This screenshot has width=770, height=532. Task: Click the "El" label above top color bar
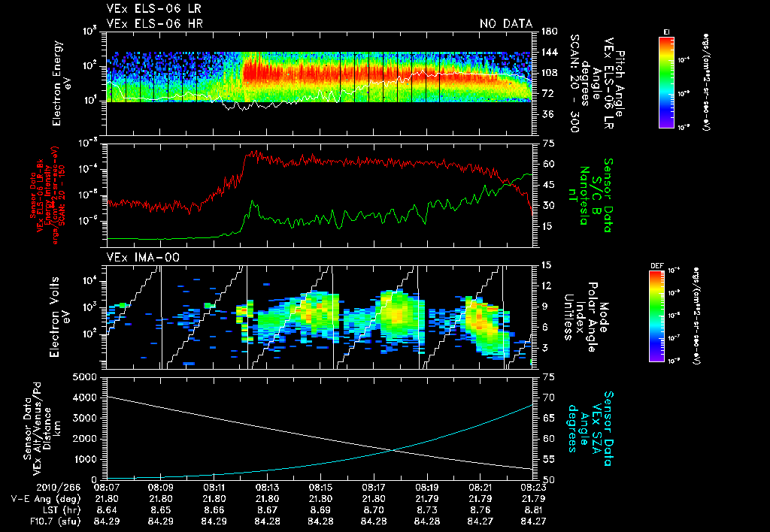click(666, 32)
